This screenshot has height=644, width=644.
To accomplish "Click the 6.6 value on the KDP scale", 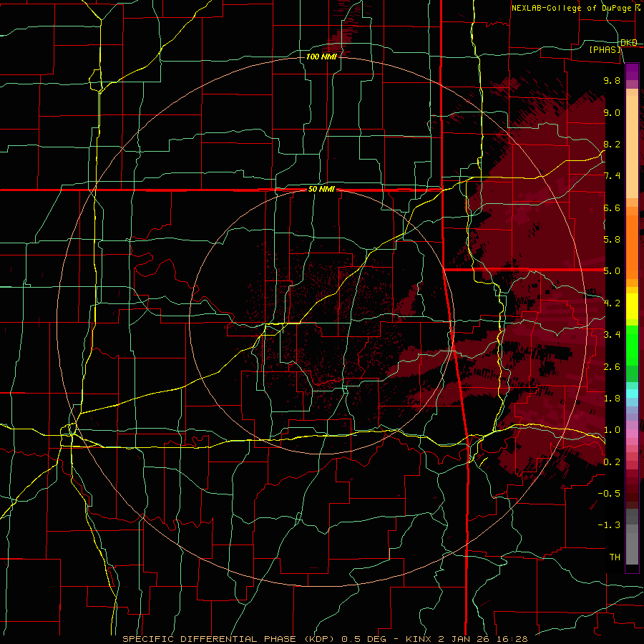I will click(x=612, y=208).
